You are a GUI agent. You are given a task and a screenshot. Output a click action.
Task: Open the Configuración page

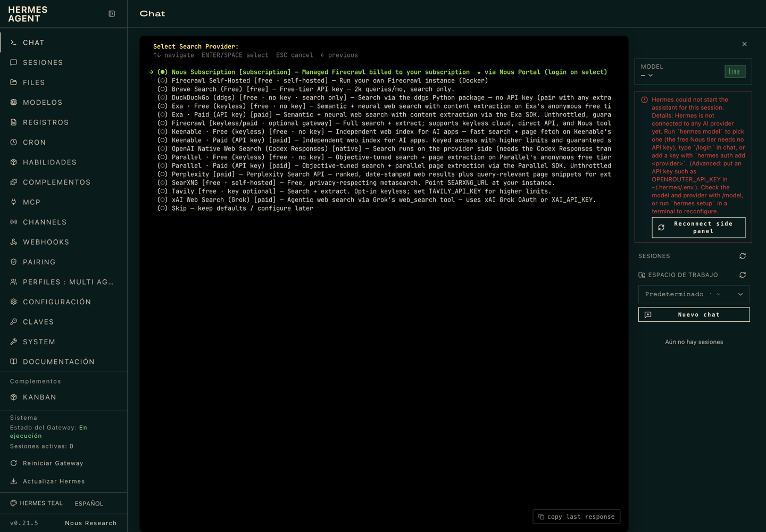[64, 302]
